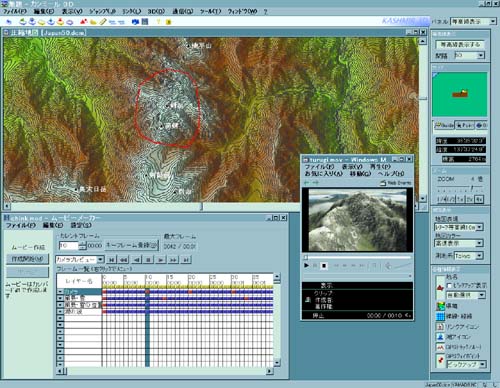500x388 pixels.
Task: Open the yellow question mark help icon
Action: tap(158, 22)
